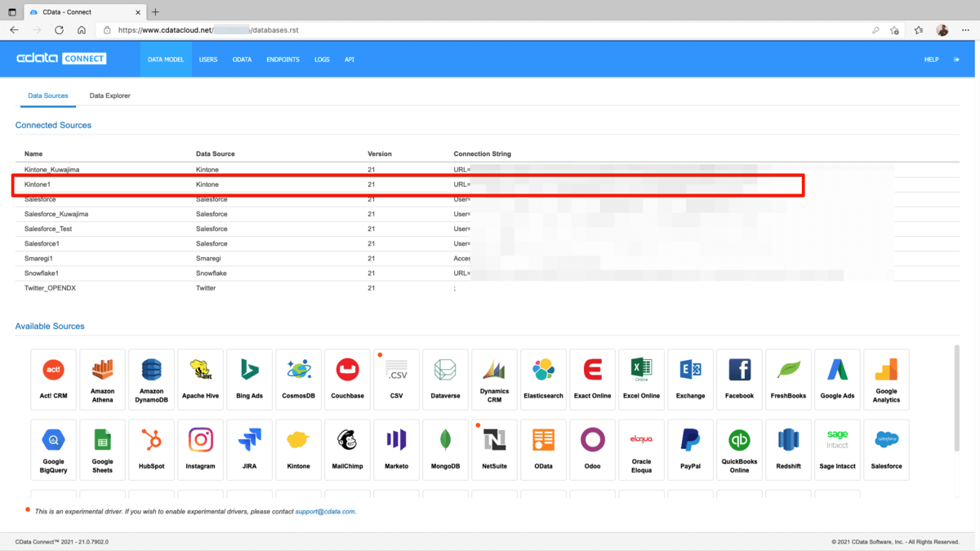
Task: Open the Salesforce1 connection
Action: coord(42,243)
